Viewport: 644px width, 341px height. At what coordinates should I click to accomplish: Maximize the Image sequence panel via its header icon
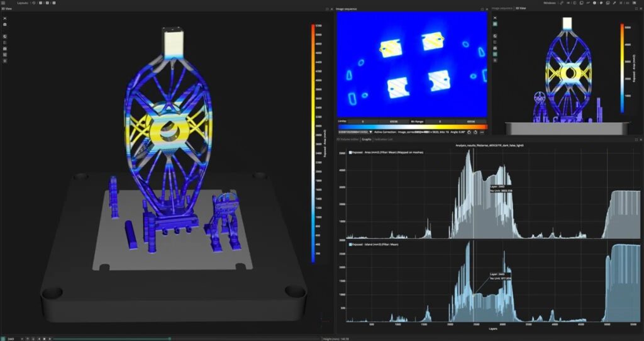click(482, 9)
